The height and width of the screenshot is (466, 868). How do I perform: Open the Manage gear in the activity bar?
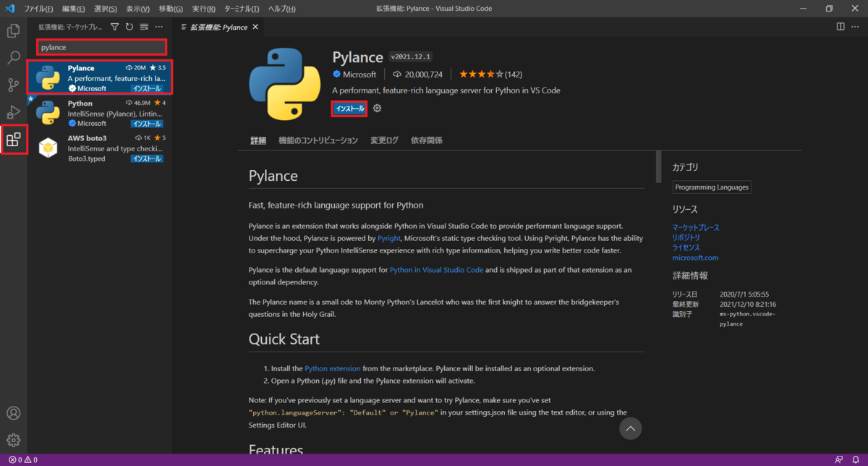[13, 440]
